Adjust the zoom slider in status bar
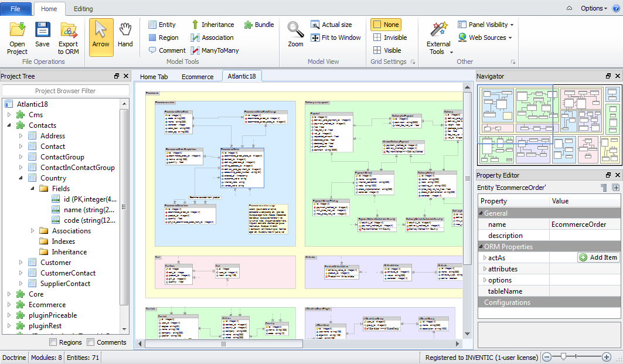The height and width of the screenshot is (364, 623). [564, 356]
